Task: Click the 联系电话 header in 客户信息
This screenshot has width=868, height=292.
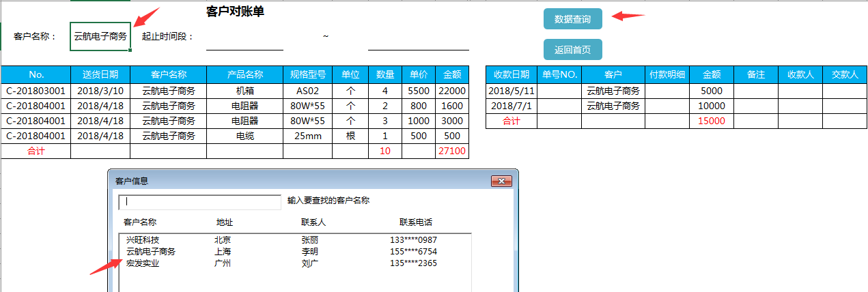Action: coord(416,222)
